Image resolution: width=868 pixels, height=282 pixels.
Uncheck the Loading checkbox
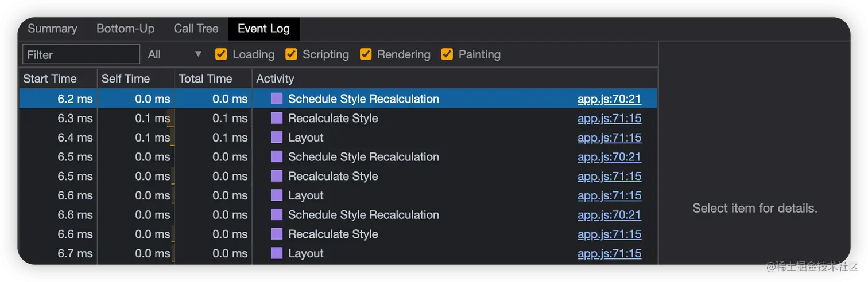click(x=221, y=54)
